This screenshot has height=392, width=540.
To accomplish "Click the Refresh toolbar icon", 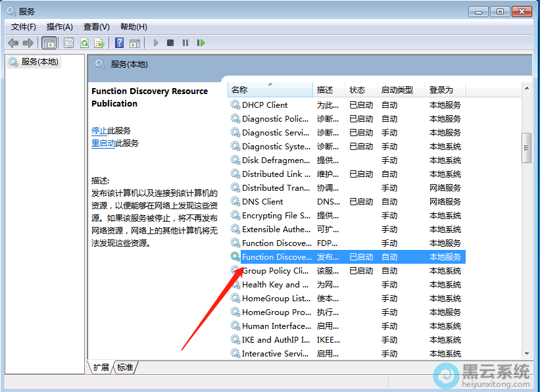I will point(84,43).
